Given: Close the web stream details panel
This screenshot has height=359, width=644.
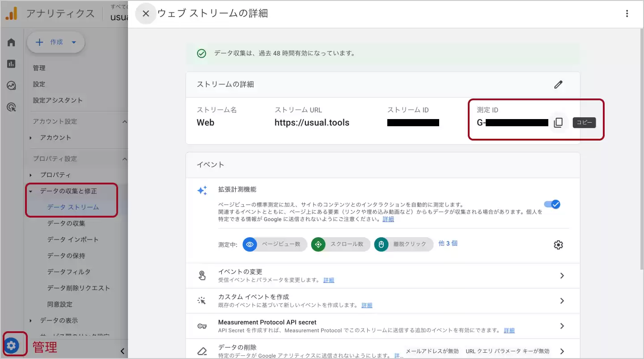Looking at the screenshot, I should click(146, 13).
